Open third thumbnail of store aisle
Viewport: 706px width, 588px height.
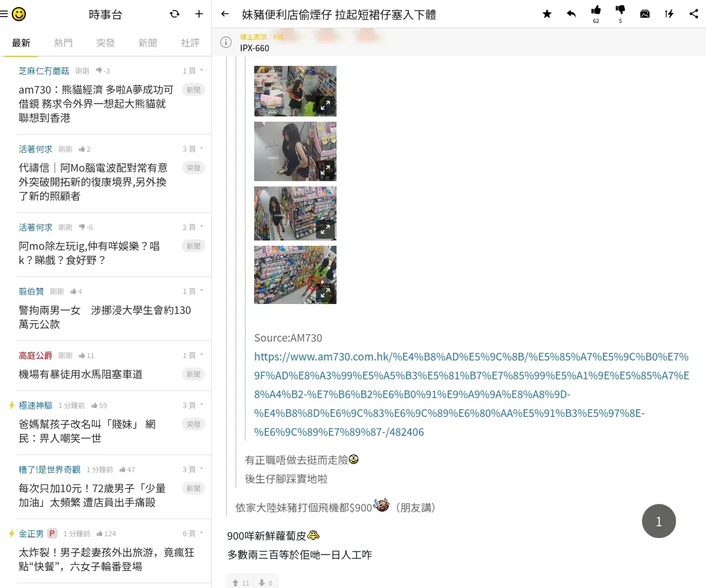295,213
